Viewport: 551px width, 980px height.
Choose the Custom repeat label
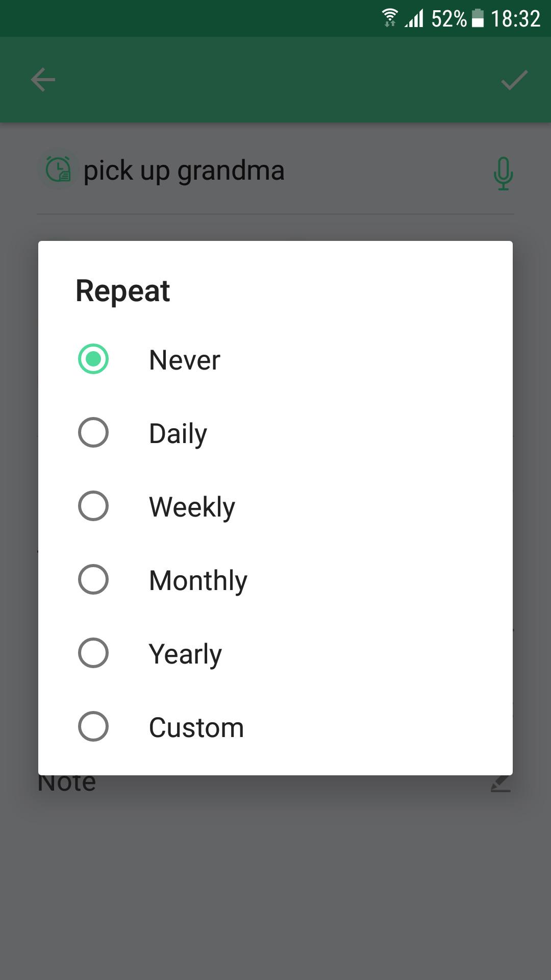point(196,727)
